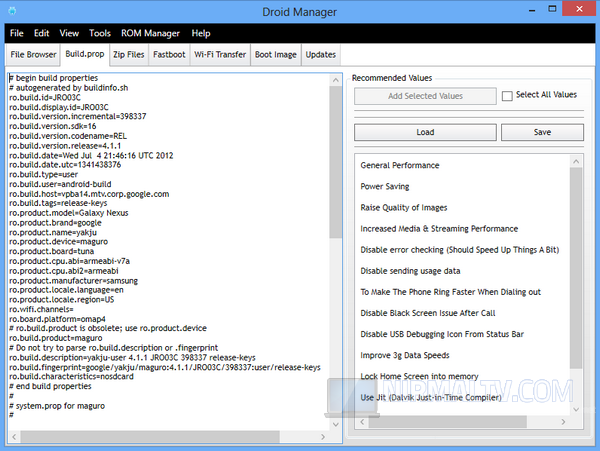Switch to the Zip Files tab

(x=129, y=55)
